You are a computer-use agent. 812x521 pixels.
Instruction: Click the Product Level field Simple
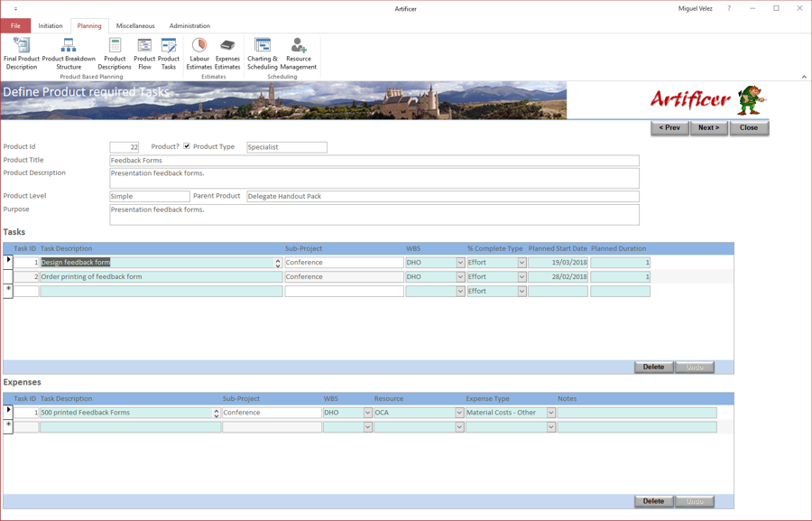point(150,197)
